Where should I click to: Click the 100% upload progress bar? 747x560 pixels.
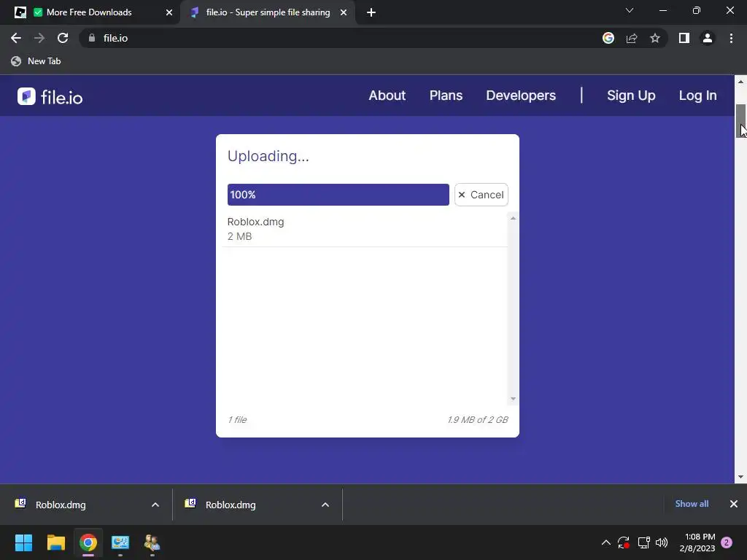pyautogui.click(x=338, y=195)
